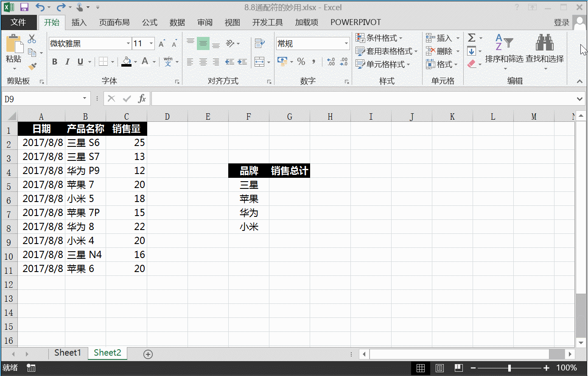Open the number format 常规 dropdown

pos(347,43)
